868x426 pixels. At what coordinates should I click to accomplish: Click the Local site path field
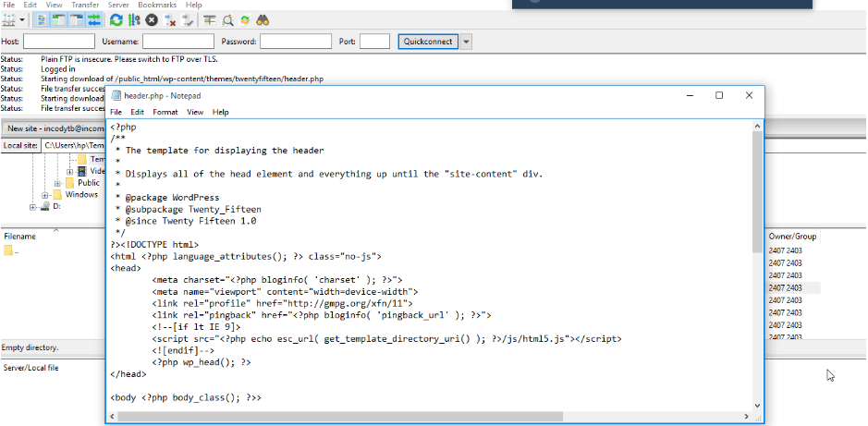[x=73, y=145]
